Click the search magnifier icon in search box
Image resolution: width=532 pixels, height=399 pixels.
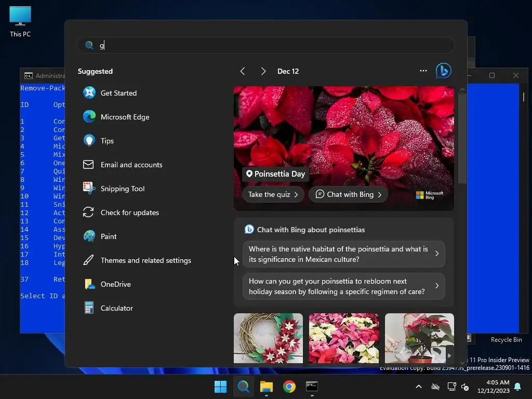coord(89,45)
